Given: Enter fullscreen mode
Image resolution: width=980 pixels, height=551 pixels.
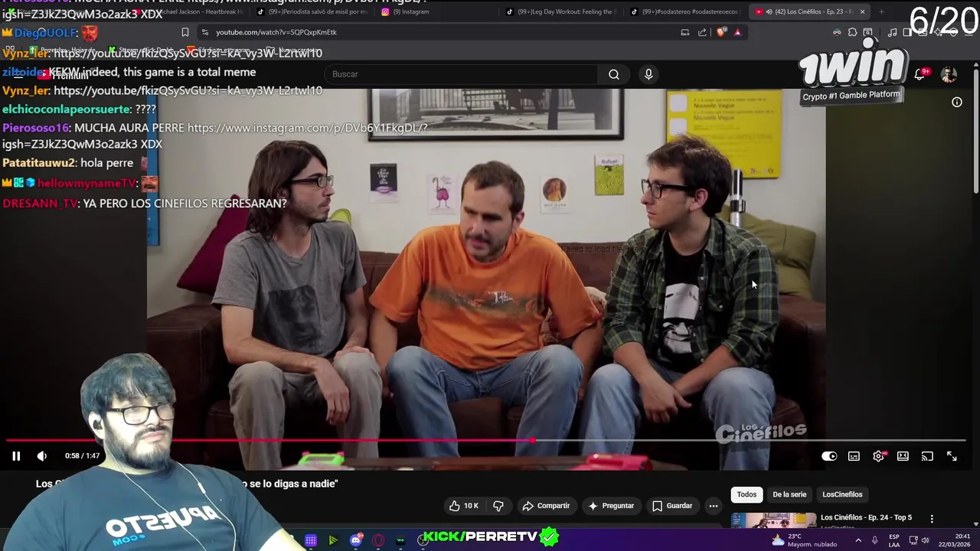Looking at the screenshot, I should pos(952,456).
